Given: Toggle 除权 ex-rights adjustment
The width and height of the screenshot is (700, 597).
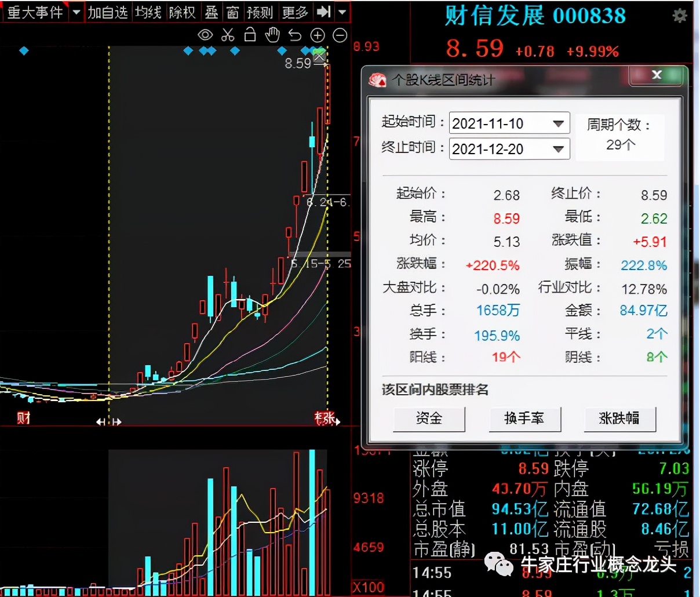Looking at the screenshot, I should 182,12.
